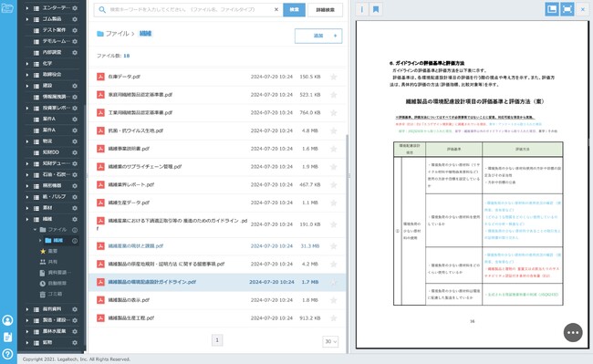
Task: Star 繊維業のサプライチェーン管理.pdf
Action: tap(334, 167)
